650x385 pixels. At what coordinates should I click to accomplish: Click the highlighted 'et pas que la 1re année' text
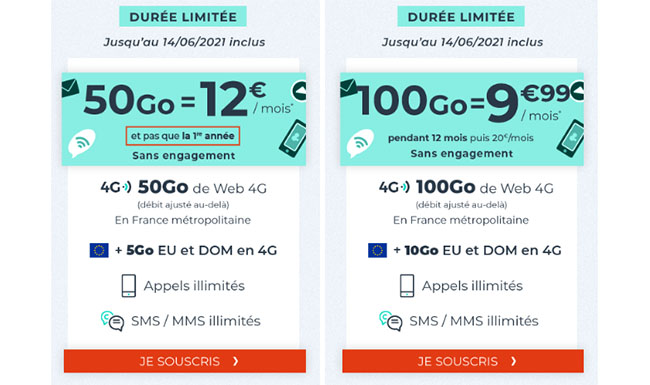pos(183,136)
